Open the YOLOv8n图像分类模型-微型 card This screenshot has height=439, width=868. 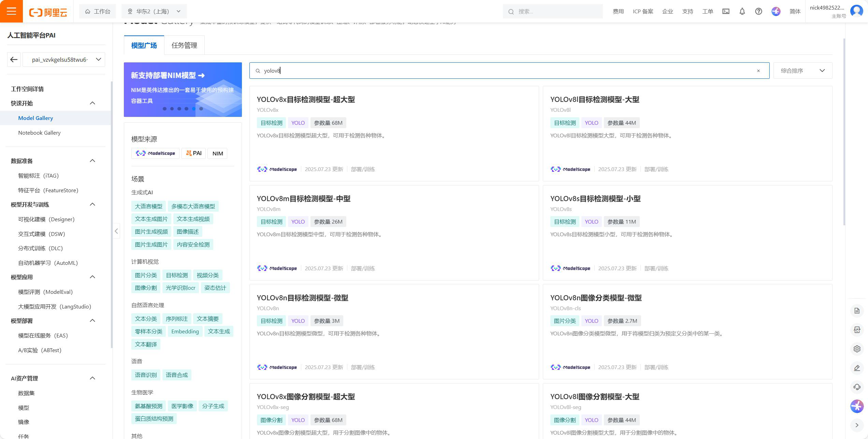[688, 332]
